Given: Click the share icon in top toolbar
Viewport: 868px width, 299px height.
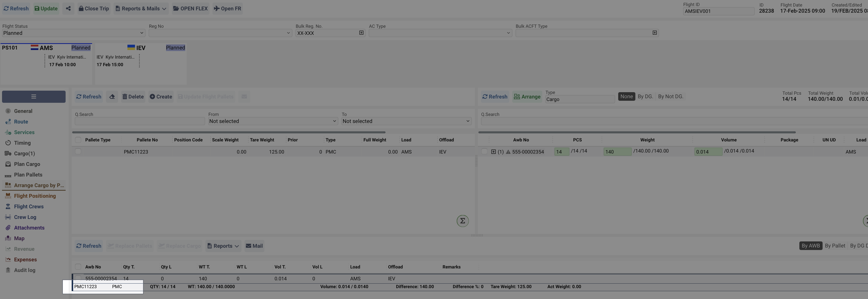Looking at the screenshot, I should click(x=68, y=8).
